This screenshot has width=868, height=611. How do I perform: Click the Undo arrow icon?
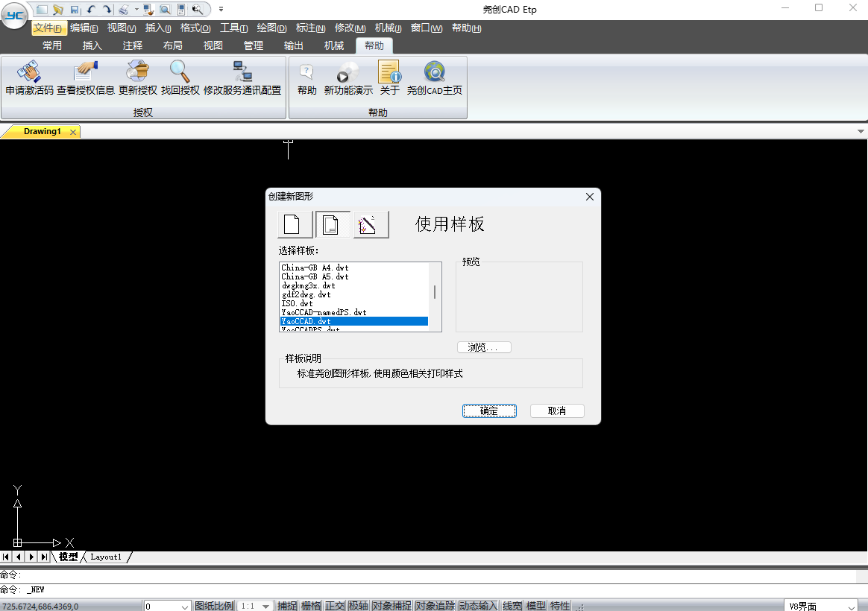[91, 10]
